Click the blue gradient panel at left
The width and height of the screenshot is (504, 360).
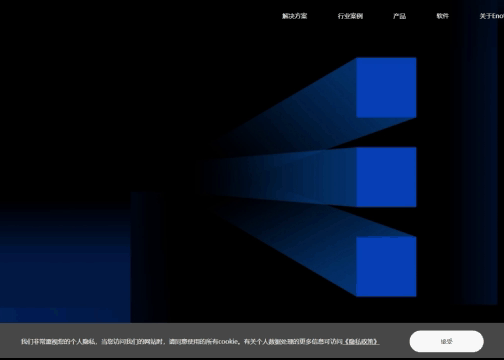coord(65,267)
